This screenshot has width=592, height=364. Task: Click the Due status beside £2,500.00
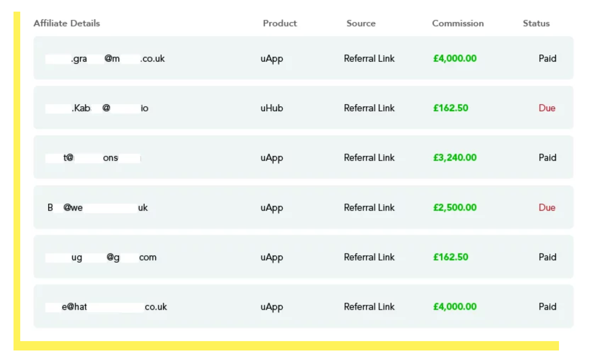point(547,208)
